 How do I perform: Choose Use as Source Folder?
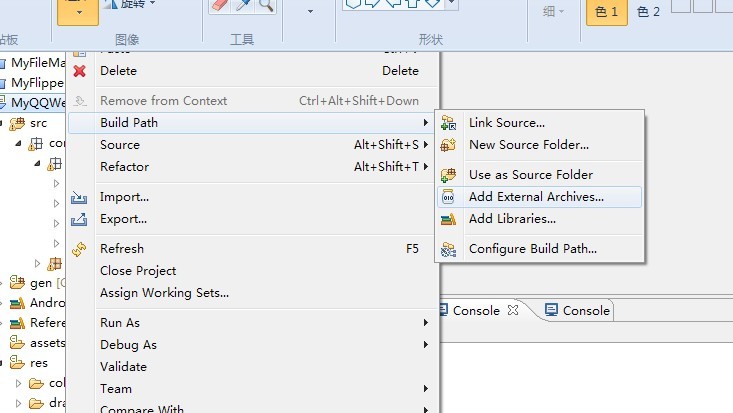(539, 175)
